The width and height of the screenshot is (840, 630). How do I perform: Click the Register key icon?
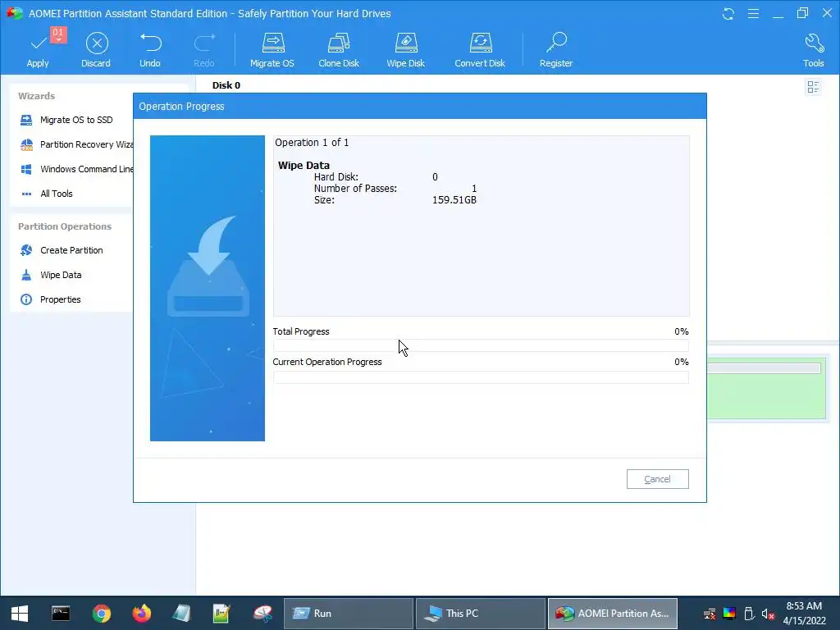pos(557,50)
